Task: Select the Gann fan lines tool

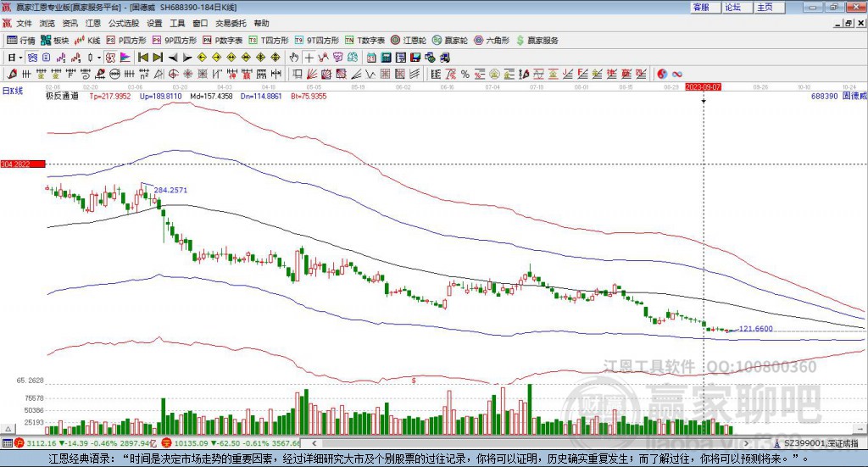Action: pyautogui.click(x=312, y=74)
